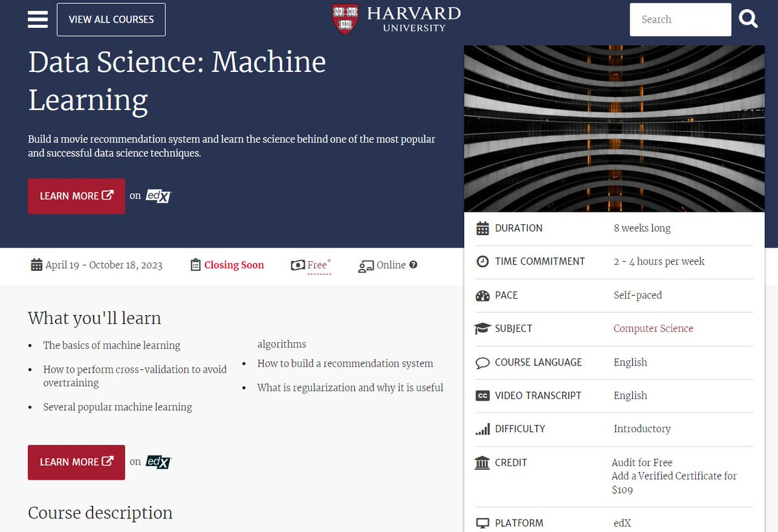Click the '8 weeks long' duration value
The width and height of the screenshot is (778, 532).
pos(642,228)
